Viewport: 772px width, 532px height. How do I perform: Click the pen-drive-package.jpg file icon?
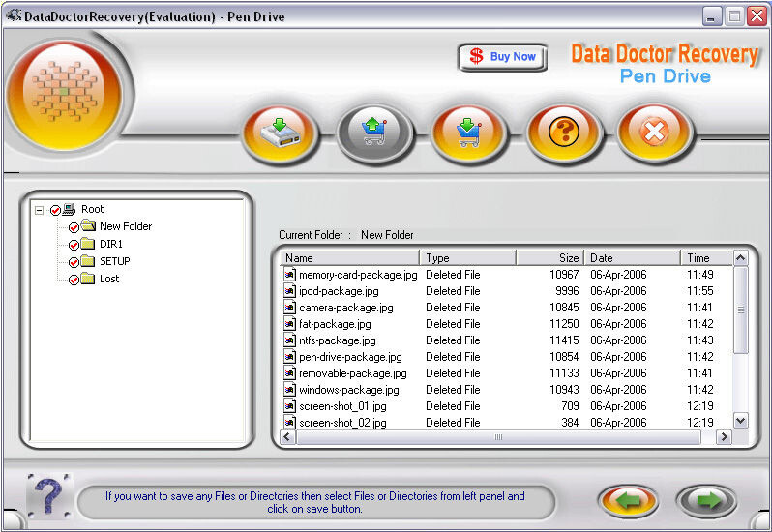[290, 357]
